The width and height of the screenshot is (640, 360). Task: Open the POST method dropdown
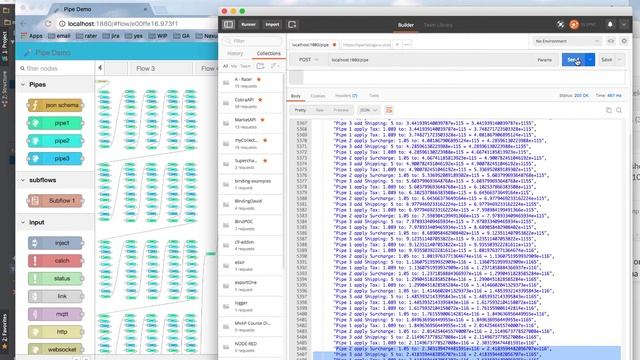click(x=308, y=60)
